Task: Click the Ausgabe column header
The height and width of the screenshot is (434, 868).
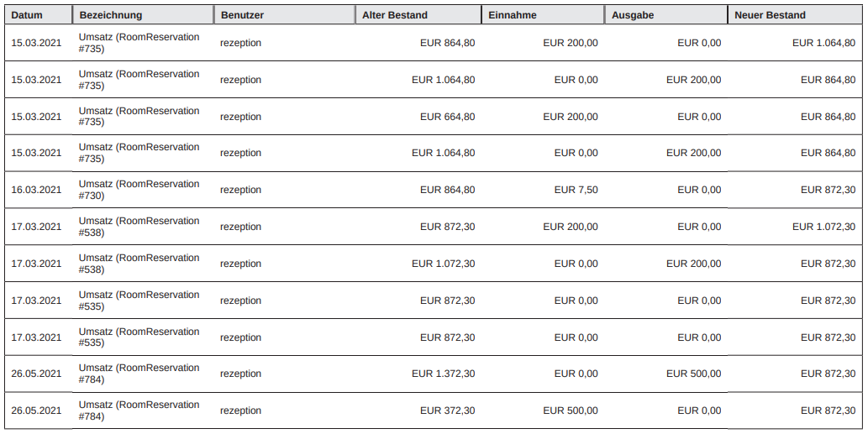Action: (633, 15)
